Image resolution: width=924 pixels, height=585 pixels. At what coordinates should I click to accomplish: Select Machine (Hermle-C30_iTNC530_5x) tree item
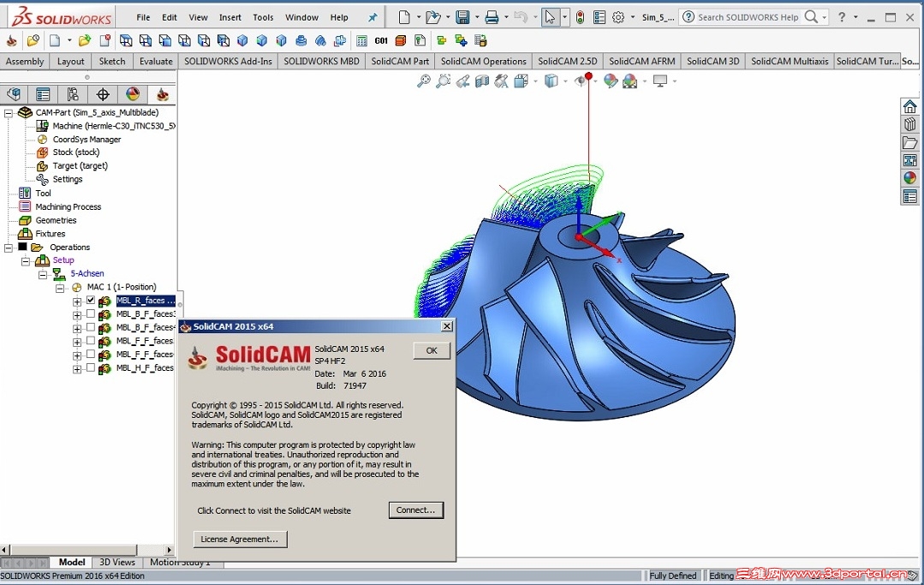114,126
